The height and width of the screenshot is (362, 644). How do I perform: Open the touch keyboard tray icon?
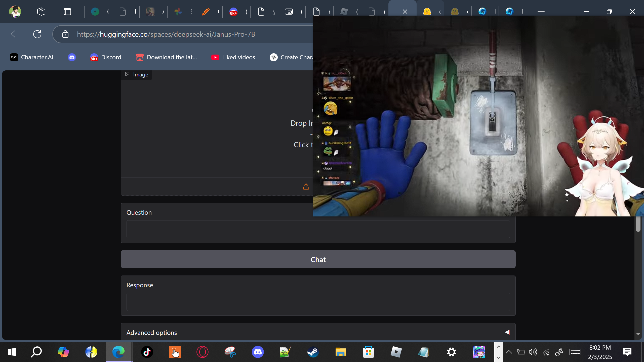pos(575,352)
